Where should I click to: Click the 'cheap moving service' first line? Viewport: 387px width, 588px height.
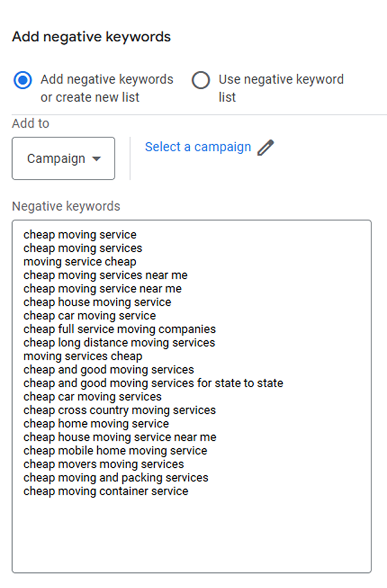[80, 235]
